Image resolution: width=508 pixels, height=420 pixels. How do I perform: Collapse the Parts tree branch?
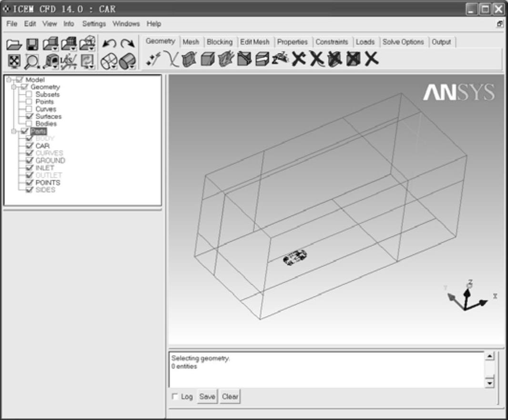pyautogui.click(x=14, y=131)
